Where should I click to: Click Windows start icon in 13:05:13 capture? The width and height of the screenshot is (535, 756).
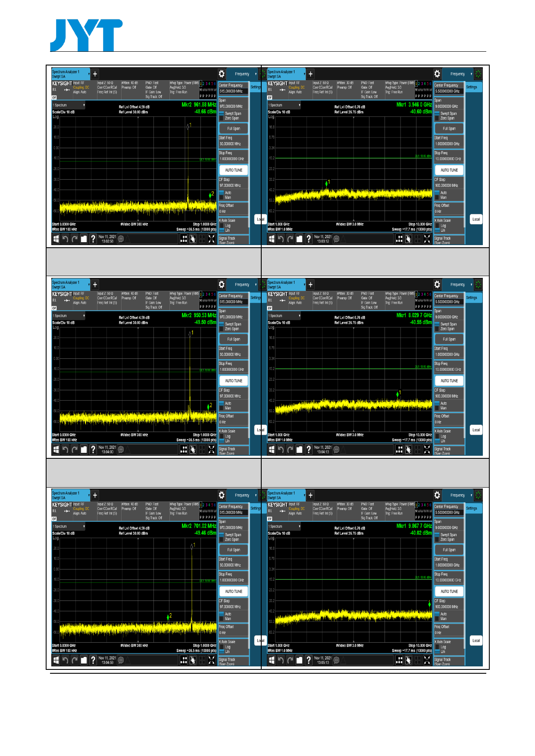(272, 660)
